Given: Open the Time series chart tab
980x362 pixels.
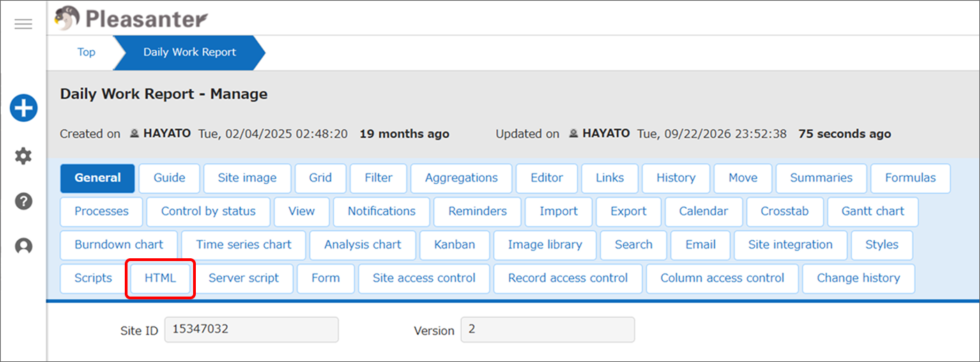Looking at the screenshot, I should (244, 245).
